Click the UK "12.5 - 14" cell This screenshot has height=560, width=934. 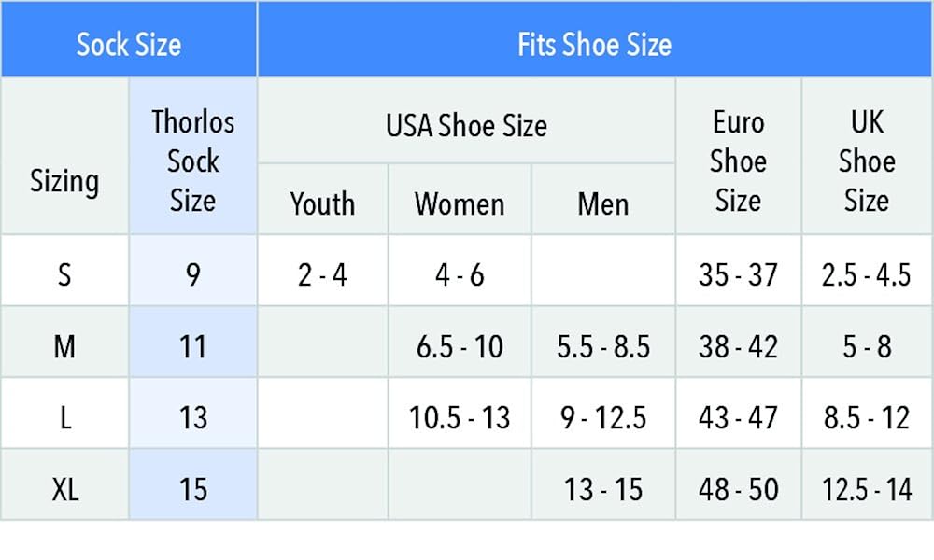(x=867, y=489)
